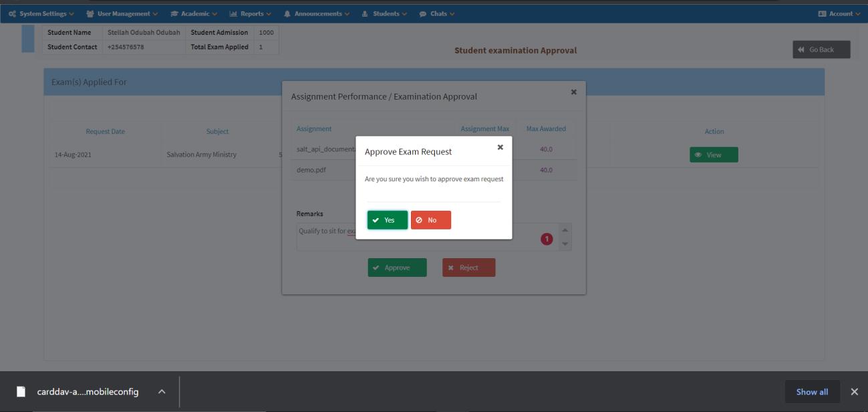Click the Reject button in modal
The image size is (868, 412).
[x=468, y=268]
